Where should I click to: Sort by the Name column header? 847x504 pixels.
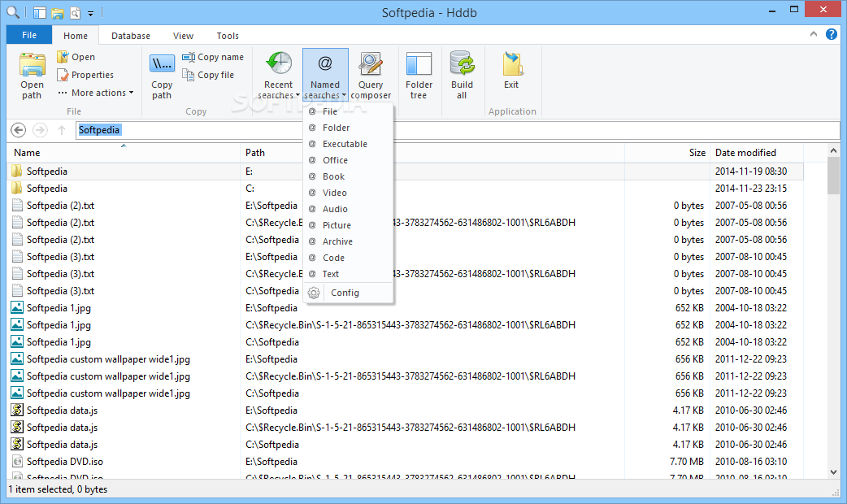point(124,152)
